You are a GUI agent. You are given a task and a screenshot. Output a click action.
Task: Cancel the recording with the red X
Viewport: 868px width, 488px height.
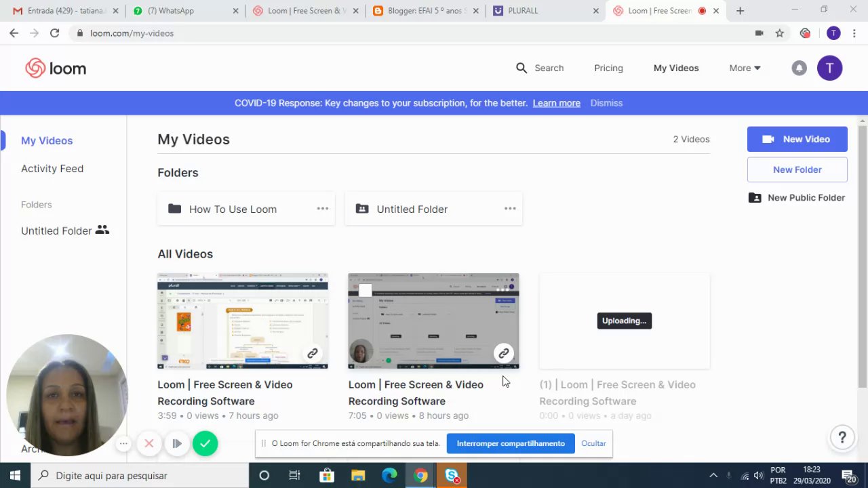(149, 444)
